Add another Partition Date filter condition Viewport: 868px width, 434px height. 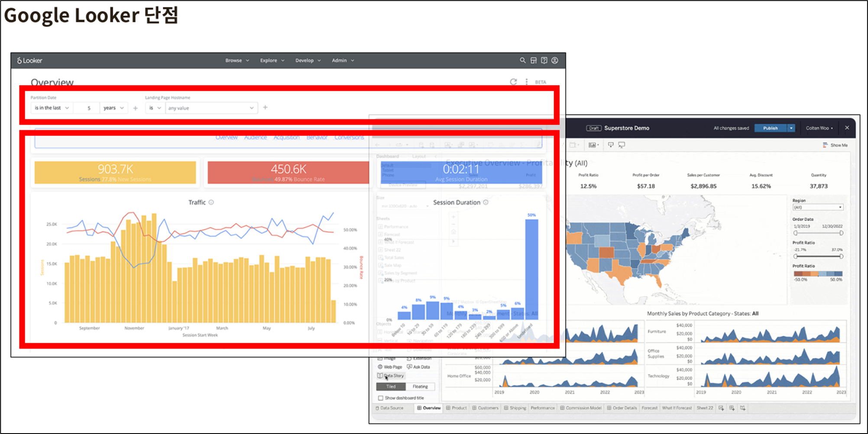tap(136, 108)
